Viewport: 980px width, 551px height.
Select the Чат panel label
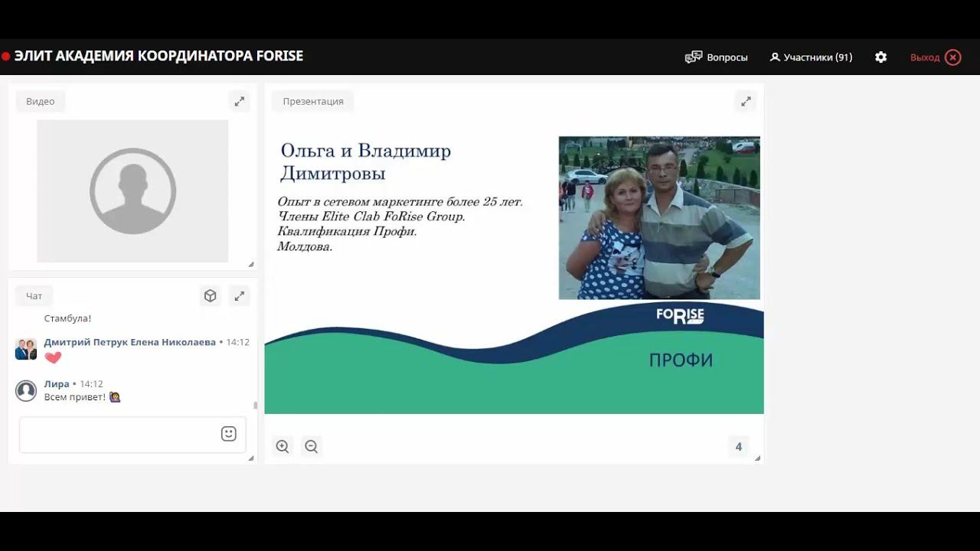point(34,296)
